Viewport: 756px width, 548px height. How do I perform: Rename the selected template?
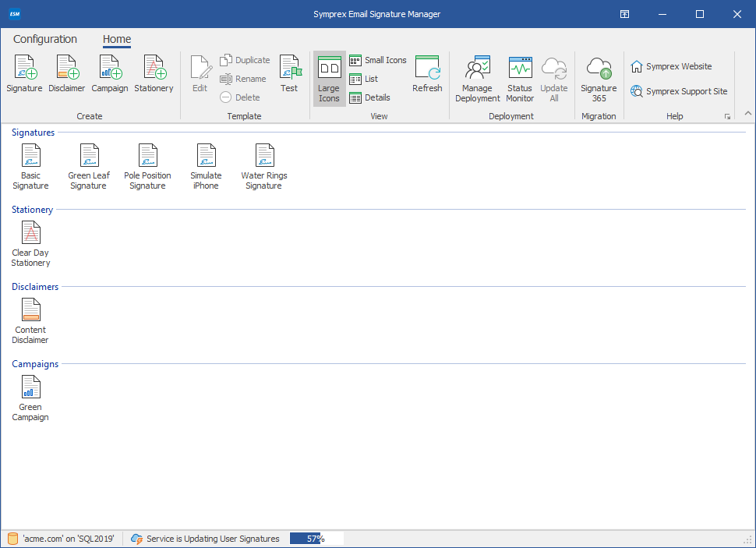[x=243, y=79]
